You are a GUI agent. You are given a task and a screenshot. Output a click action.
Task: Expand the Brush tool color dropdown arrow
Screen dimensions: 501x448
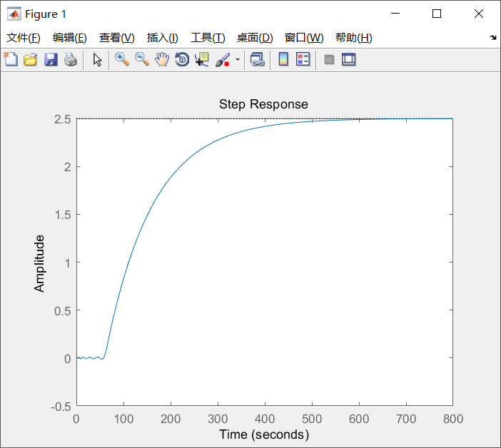[238, 60]
